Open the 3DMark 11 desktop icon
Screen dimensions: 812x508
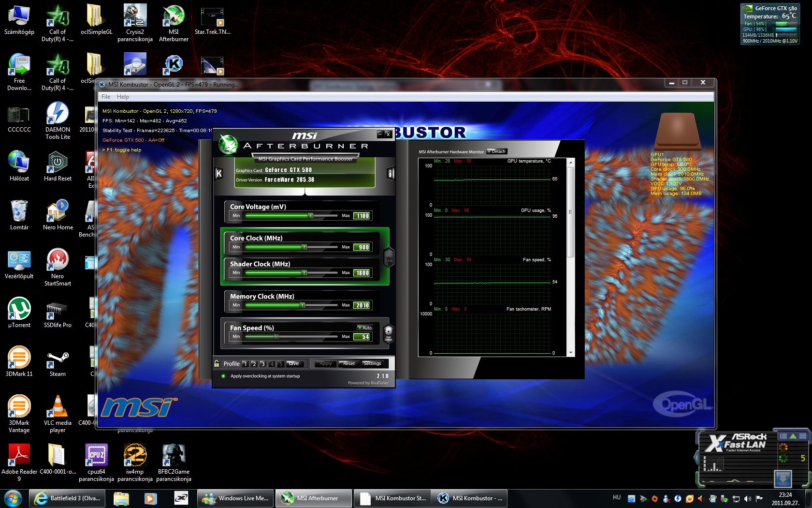pos(19,362)
